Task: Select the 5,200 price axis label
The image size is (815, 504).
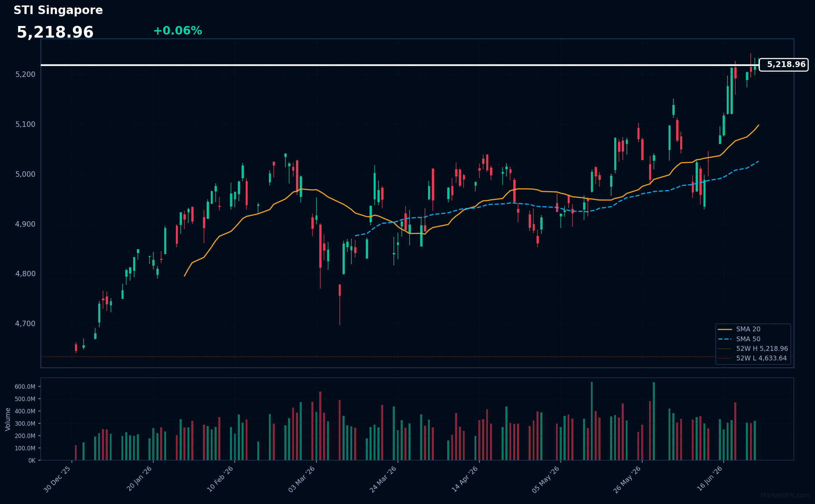Action: tap(25, 75)
